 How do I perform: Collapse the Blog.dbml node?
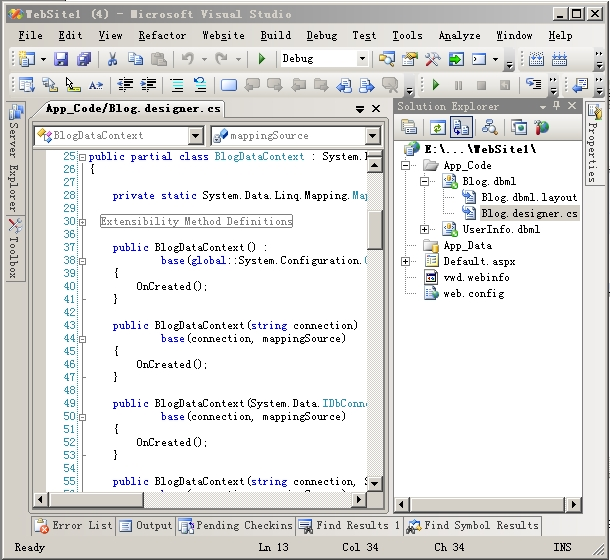coord(424,182)
